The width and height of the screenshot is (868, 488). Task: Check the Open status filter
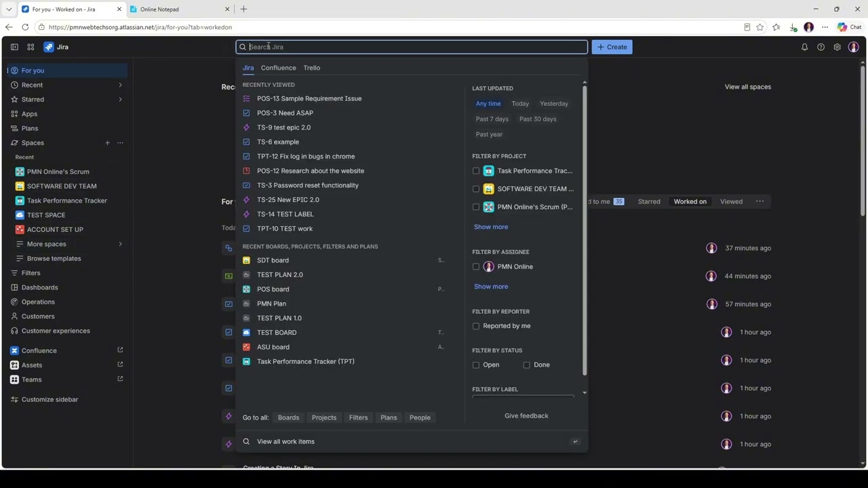(476, 365)
